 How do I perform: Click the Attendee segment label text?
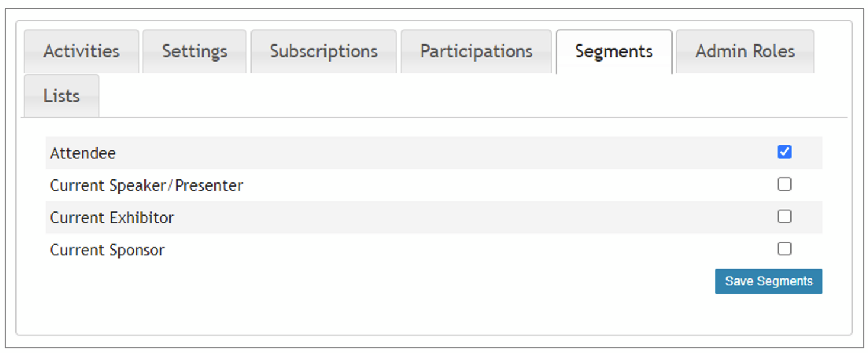click(x=83, y=153)
